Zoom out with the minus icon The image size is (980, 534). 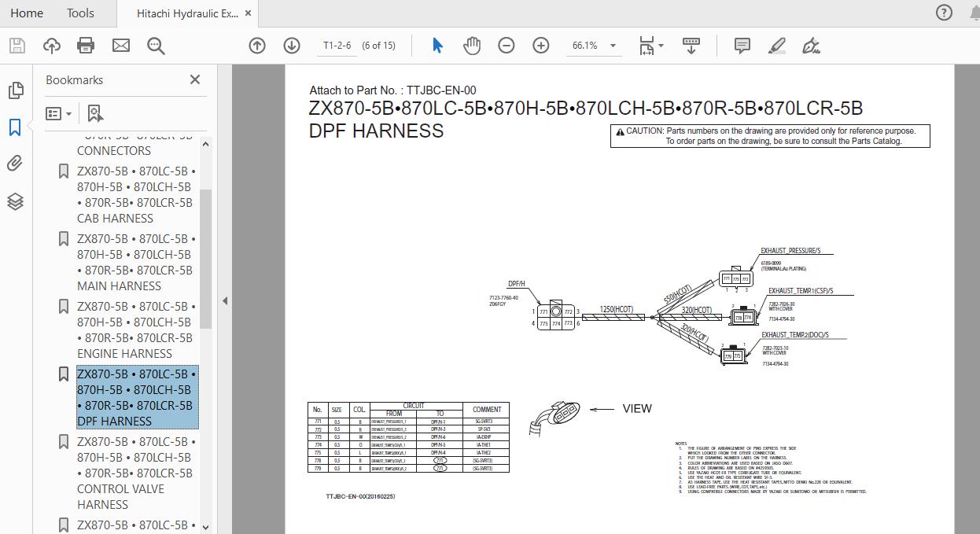[x=507, y=46]
